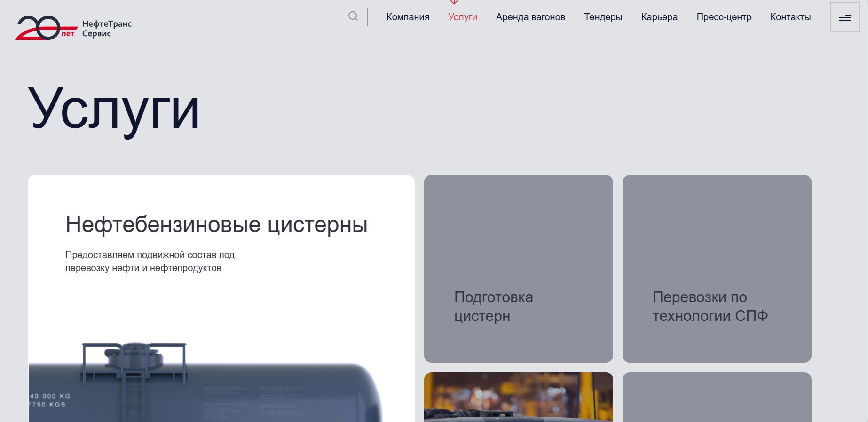Open the hamburger menu button
Screen dimensions: 868x422
point(844,17)
